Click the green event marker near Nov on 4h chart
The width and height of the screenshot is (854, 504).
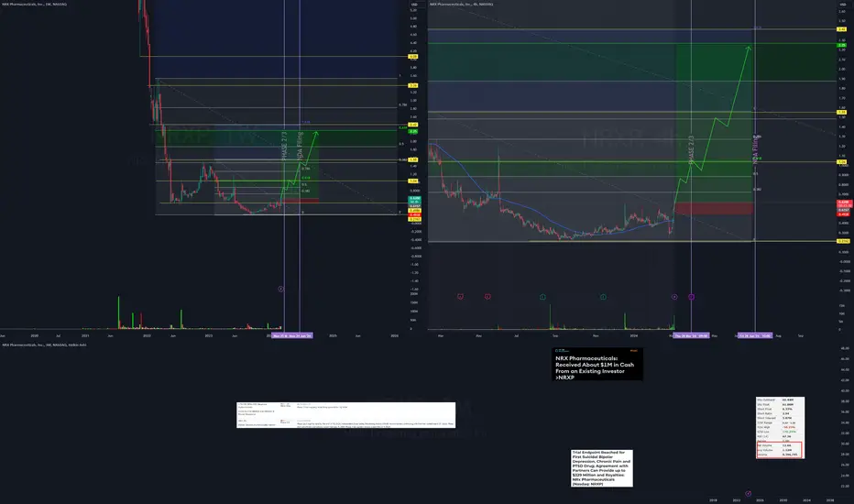pyautogui.click(x=603, y=297)
